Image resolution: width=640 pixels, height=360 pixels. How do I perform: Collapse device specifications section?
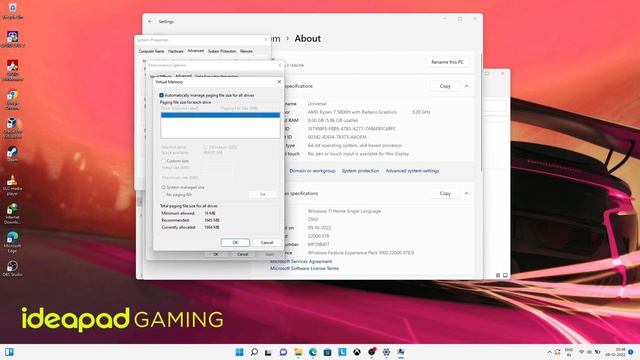[x=467, y=86]
